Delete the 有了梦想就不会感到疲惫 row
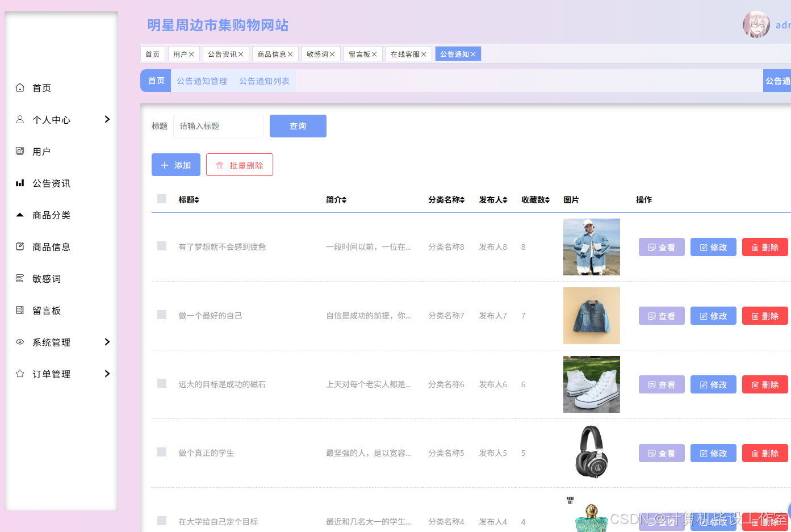The width and height of the screenshot is (791, 532). click(765, 247)
